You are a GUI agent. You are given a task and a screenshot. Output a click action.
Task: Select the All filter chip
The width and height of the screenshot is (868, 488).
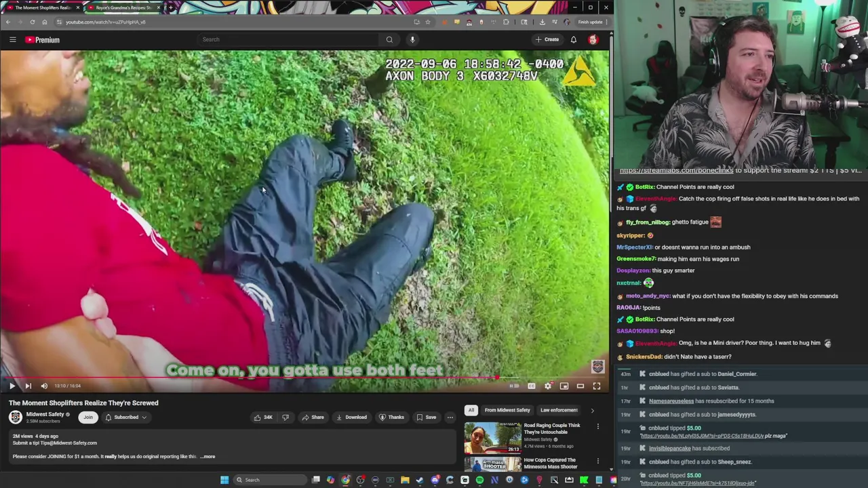pyautogui.click(x=471, y=410)
